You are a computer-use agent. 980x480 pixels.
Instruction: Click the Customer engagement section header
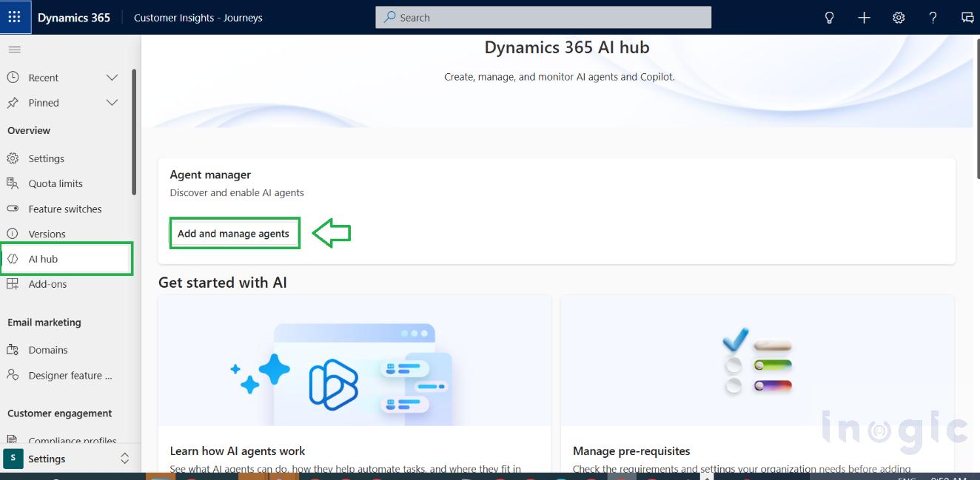pyautogui.click(x=60, y=413)
